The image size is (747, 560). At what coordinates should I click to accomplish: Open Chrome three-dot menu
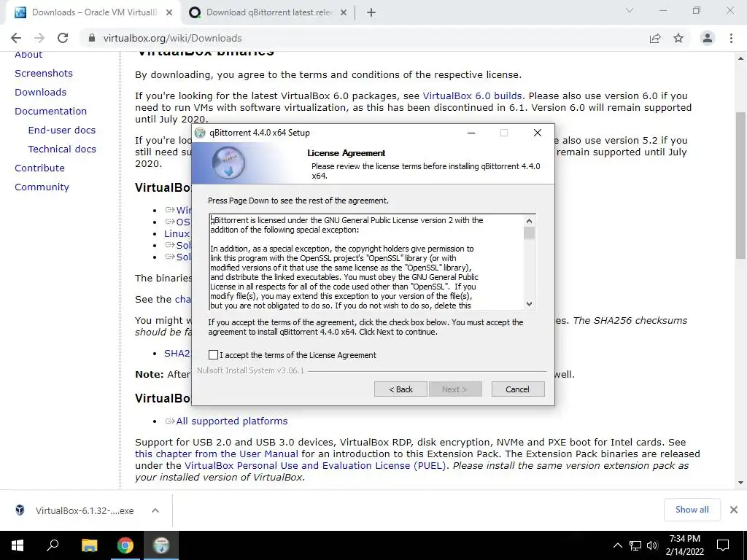(731, 38)
